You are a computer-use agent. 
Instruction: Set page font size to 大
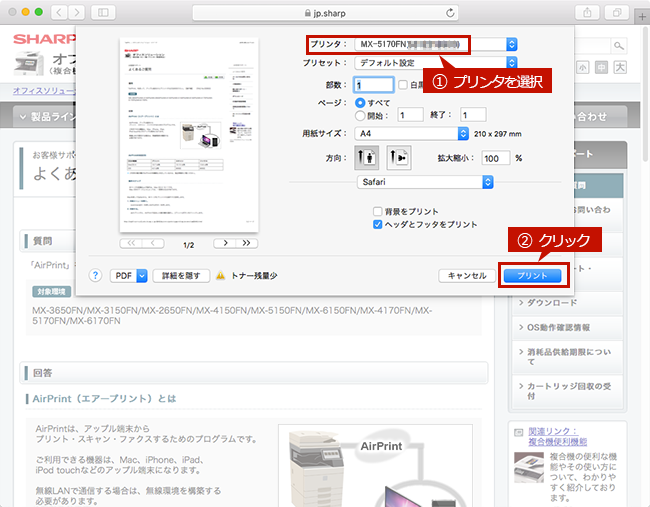[x=620, y=67]
